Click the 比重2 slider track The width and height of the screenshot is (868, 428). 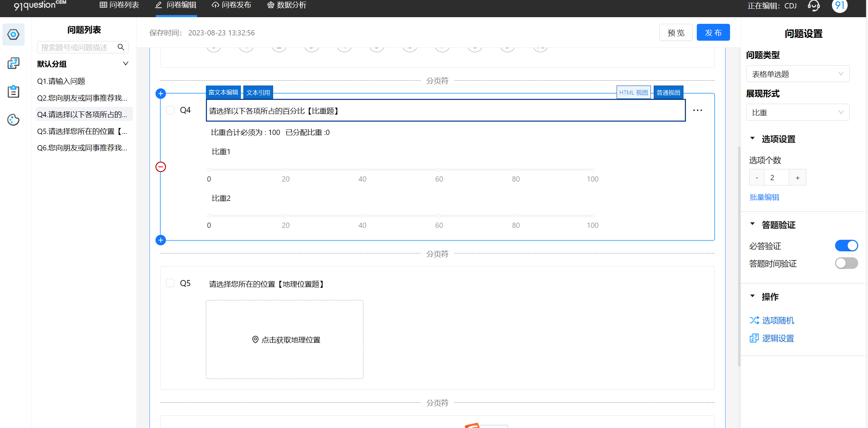pyautogui.click(x=401, y=216)
